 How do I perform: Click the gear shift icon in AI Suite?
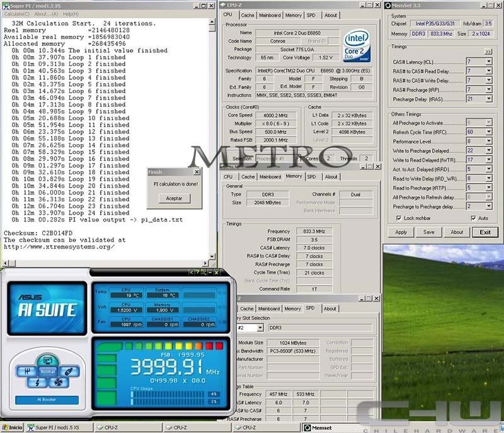point(27,371)
